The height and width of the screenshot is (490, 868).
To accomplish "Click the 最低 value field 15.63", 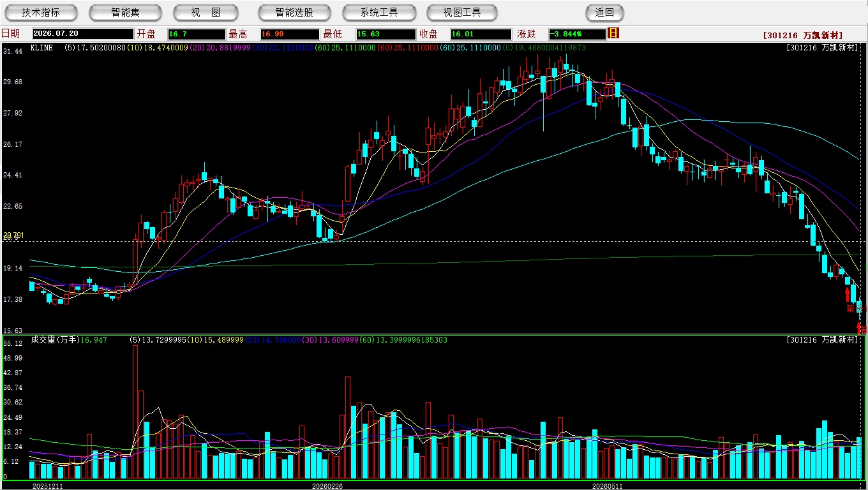I will 385,34.
